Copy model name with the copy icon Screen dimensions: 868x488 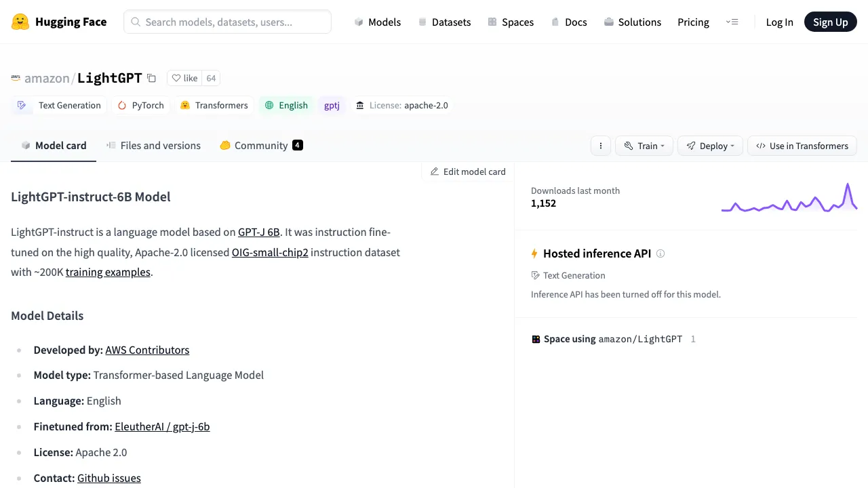pos(151,78)
